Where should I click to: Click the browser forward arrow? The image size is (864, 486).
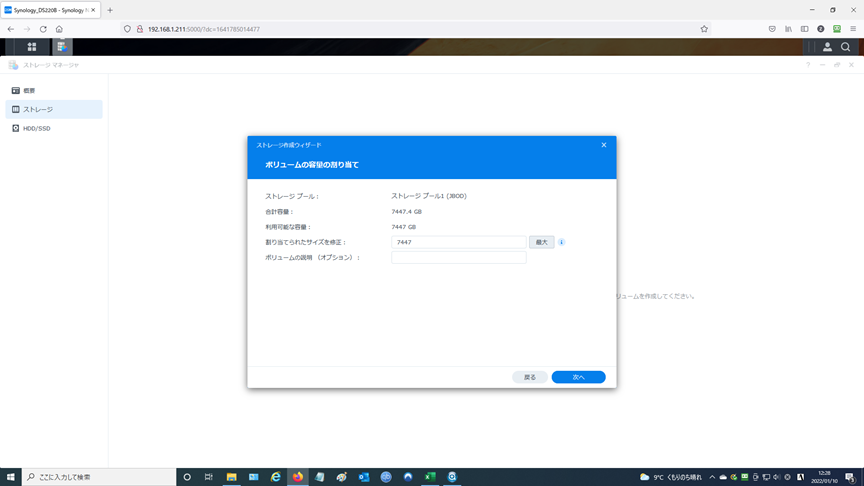(x=27, y=29)
